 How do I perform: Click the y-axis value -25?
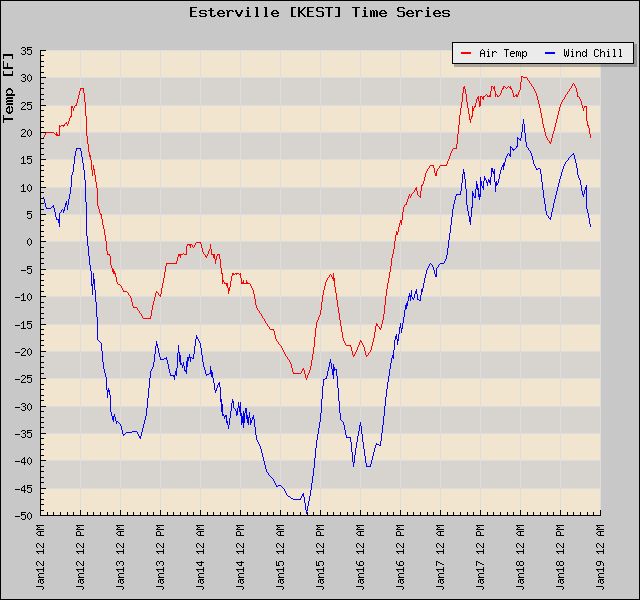pos(24,379)
